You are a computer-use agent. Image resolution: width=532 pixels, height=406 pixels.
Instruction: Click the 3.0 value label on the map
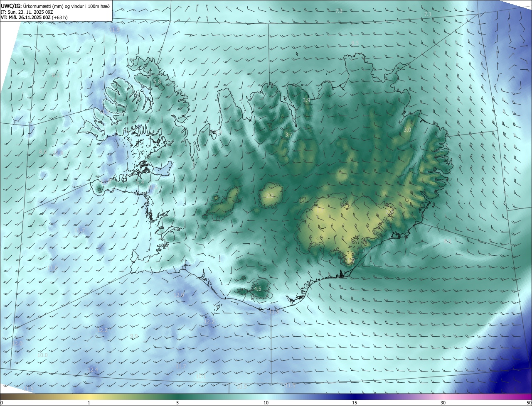[x=407, y=130]
